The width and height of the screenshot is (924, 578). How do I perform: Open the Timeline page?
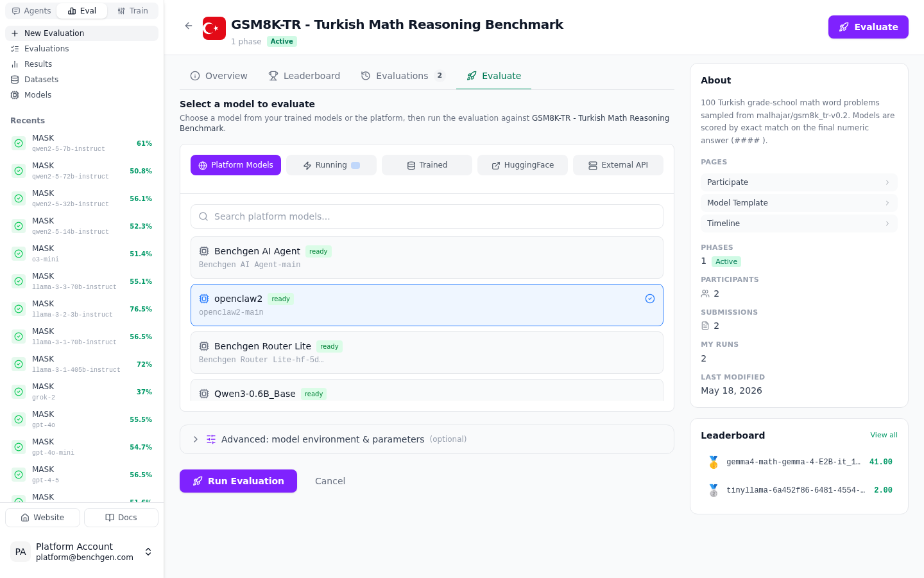pos(799,223)
